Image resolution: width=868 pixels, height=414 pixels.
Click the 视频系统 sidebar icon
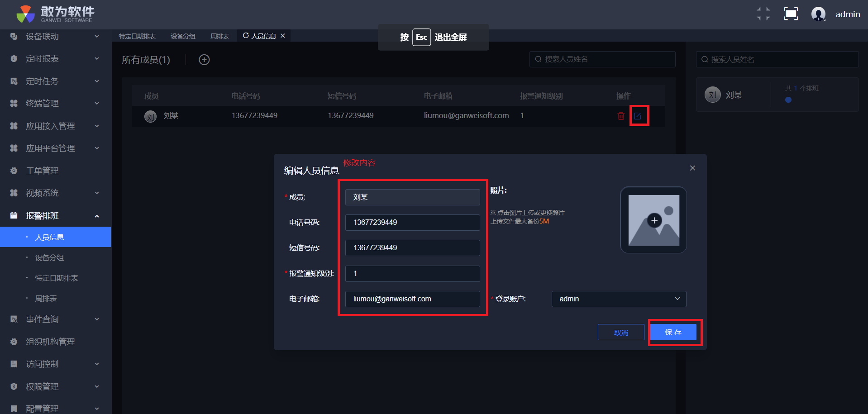click(x=14, y=193)
